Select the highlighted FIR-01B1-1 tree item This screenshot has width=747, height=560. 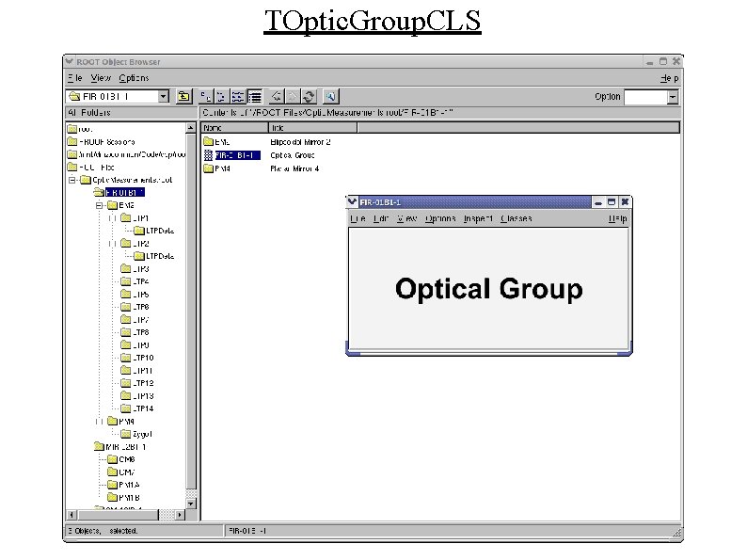125,193
